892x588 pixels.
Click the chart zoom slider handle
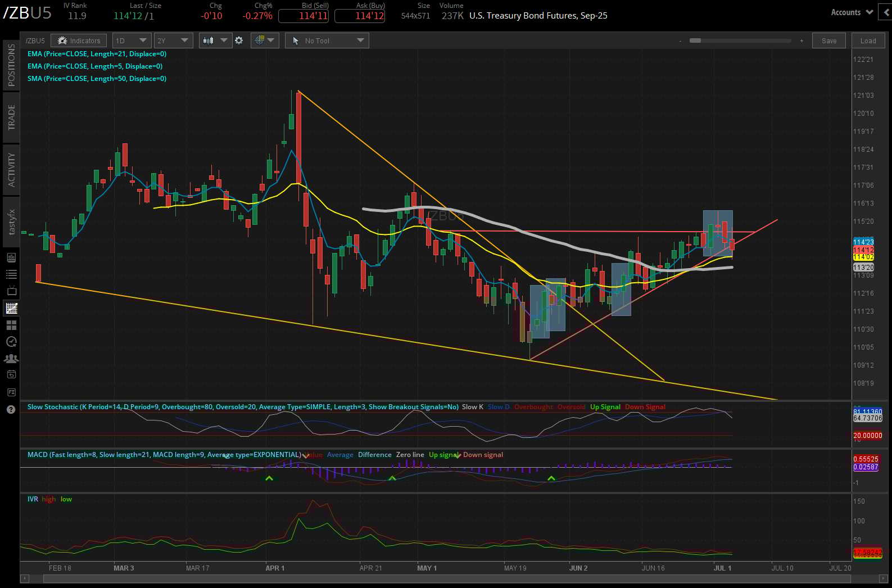point(695,40)
